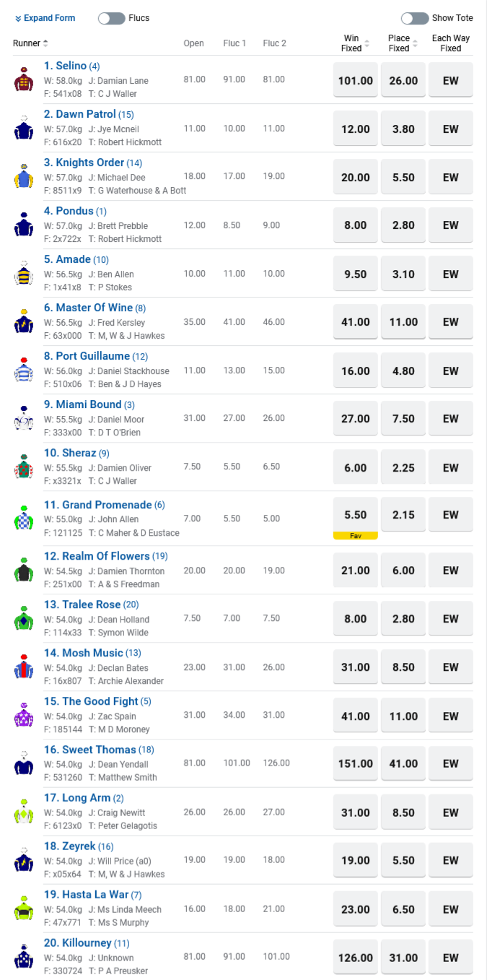Image resolution: width=487 pixels, height=980 pixels.
Task: Click Killourney's spotted silks icon
Action: coord(24,957)
